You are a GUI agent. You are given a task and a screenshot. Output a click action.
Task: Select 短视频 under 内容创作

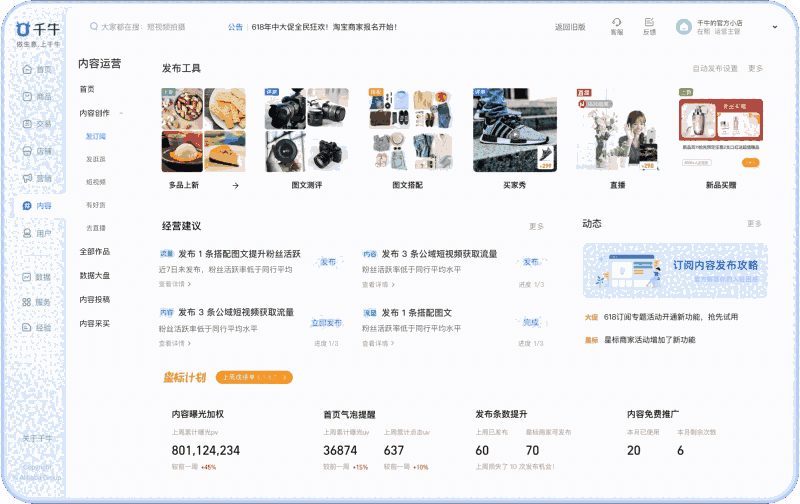[x=96, y=182]
